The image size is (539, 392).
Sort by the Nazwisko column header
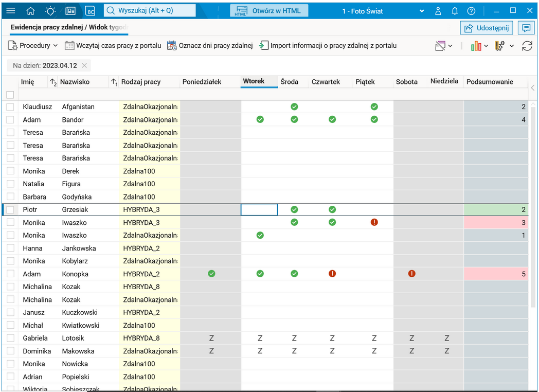[75, 82]
